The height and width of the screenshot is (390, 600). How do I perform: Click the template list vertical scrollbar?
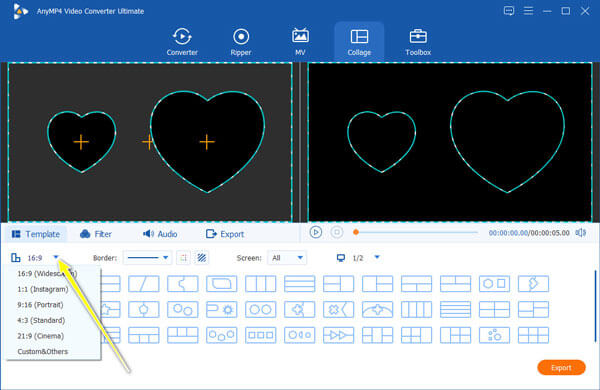(595, 306)
